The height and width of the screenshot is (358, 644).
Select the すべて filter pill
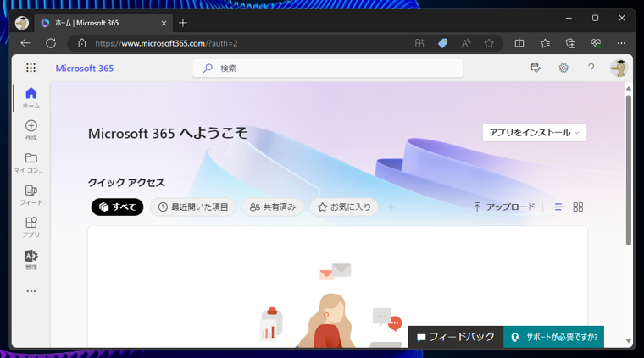pos(117,207)
